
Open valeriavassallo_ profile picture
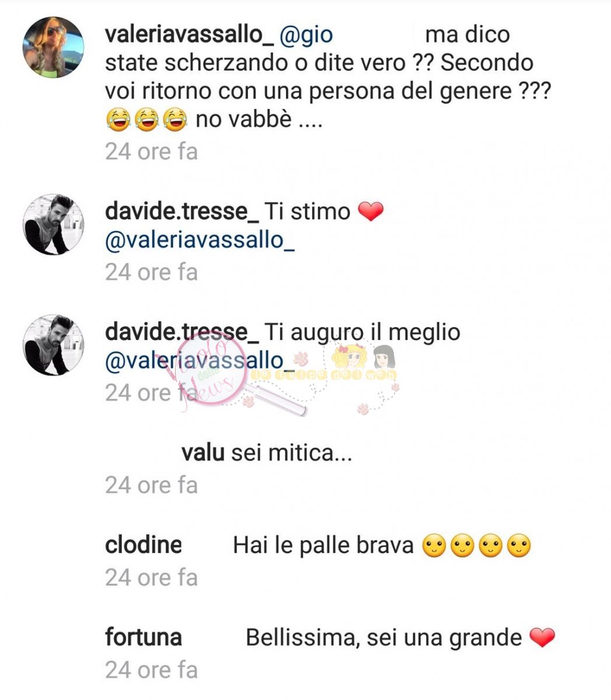point(53,47)
